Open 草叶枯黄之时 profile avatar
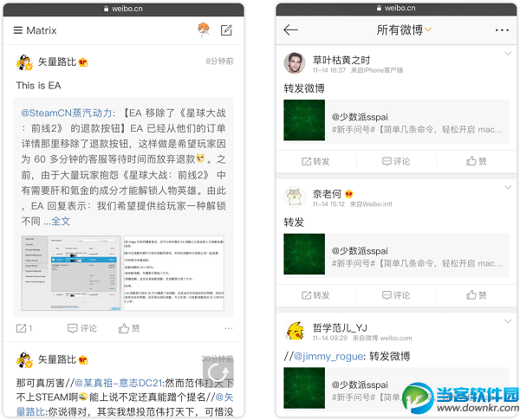 pos(295,63)
